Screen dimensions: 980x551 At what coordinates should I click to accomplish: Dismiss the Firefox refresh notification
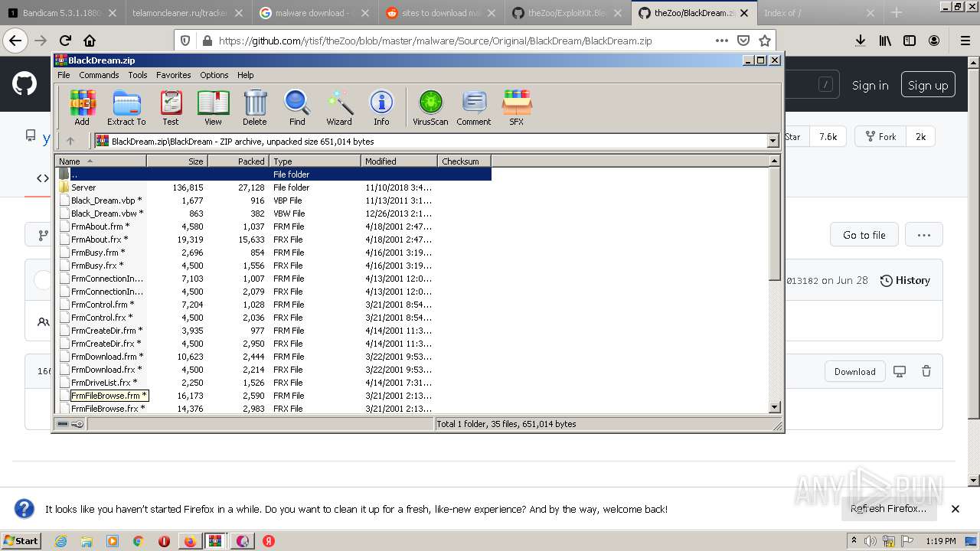coord(955,509)
